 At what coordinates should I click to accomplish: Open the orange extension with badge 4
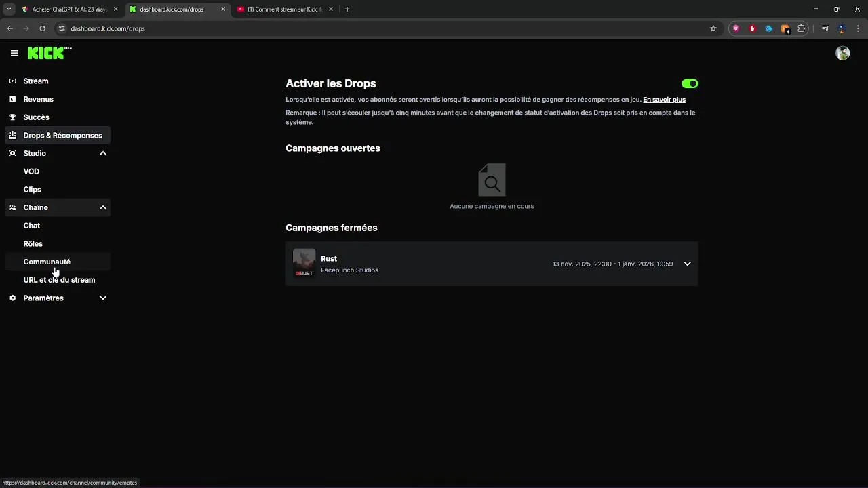pyautogui.click(x=785, y=28)
